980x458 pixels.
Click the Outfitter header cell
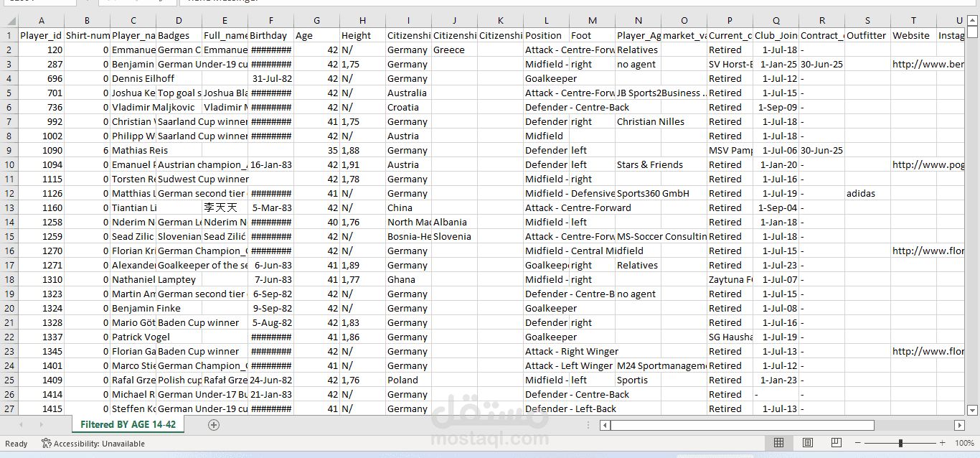point(868,35)
